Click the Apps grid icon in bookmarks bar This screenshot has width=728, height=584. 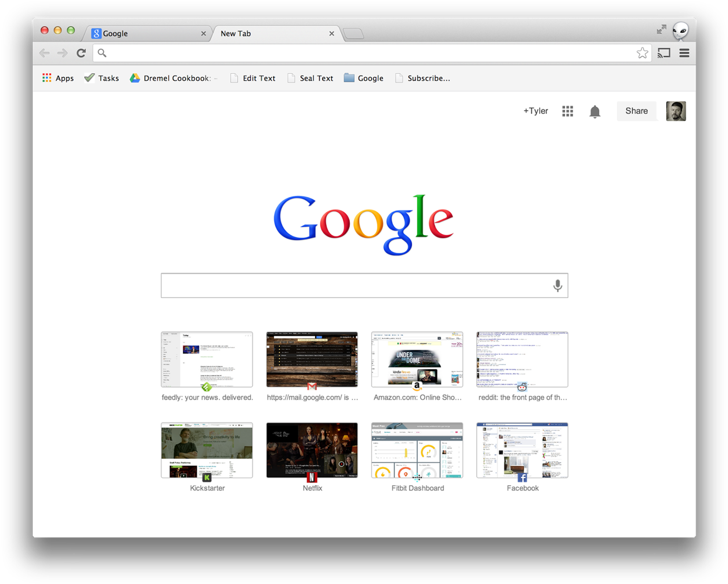coord(47,78)
